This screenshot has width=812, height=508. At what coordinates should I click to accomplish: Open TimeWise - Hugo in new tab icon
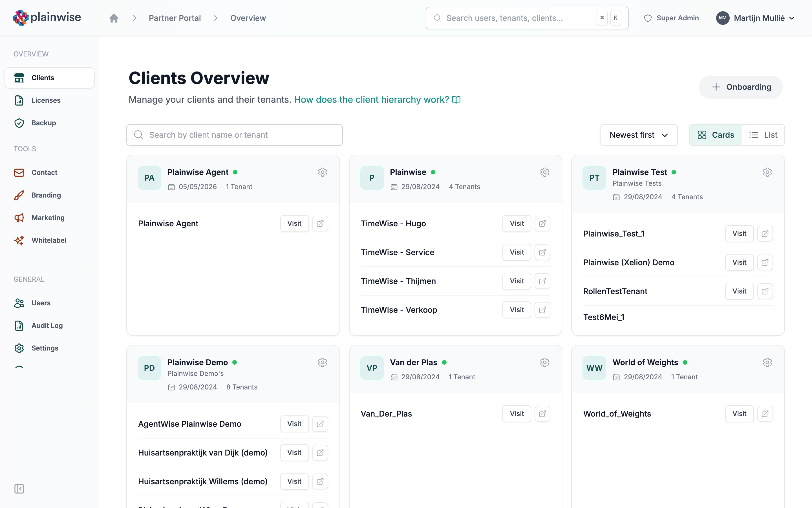[542, 224]
